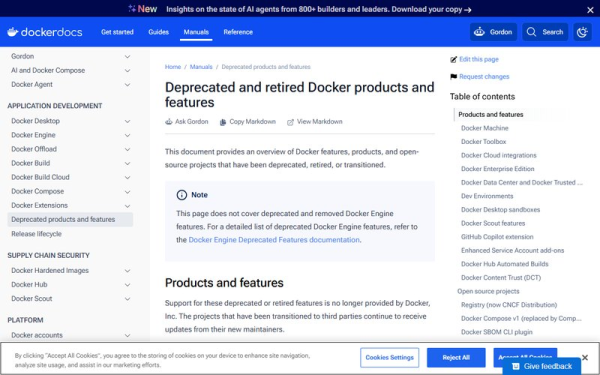The image size is (600, 375).
Task: Expand the Gordon sidebar section
Action: coord(127,57)
